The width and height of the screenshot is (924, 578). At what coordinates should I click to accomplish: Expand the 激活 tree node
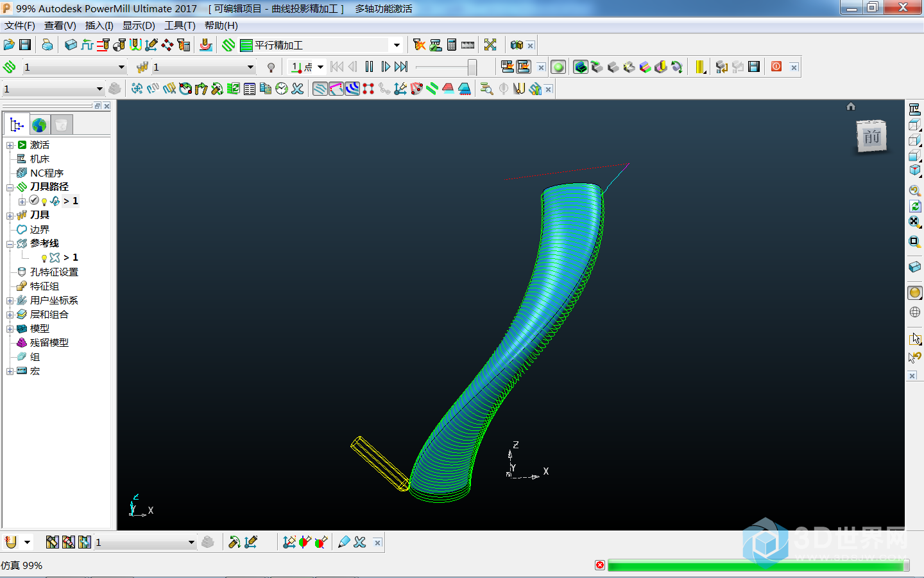pyautogui.click(x=10, y=145)
